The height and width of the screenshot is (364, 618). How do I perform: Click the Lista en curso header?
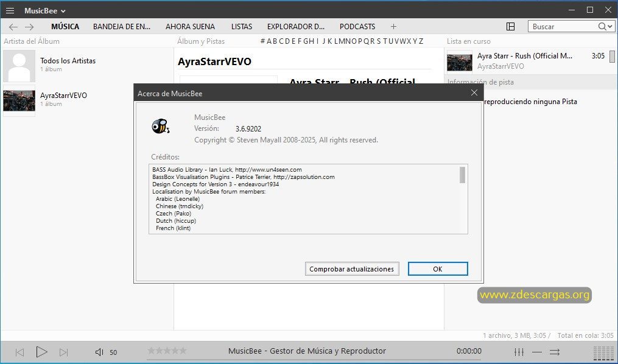click(469, 41)
